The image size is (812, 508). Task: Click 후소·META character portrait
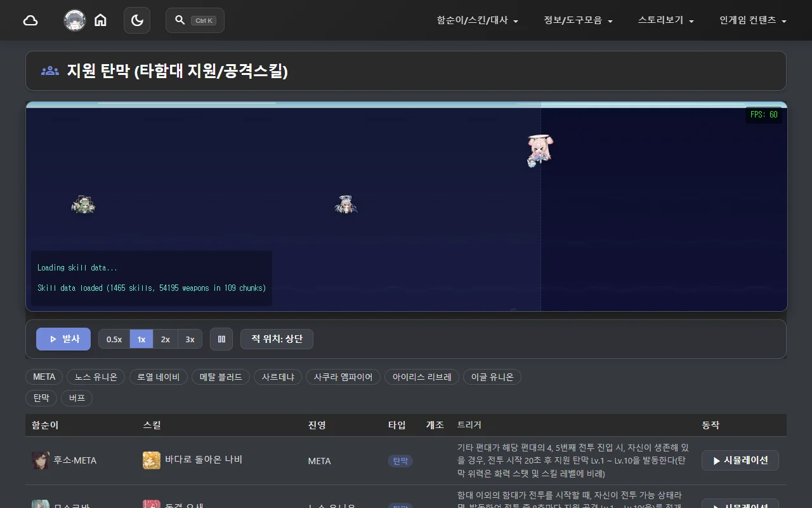(41, 460)
